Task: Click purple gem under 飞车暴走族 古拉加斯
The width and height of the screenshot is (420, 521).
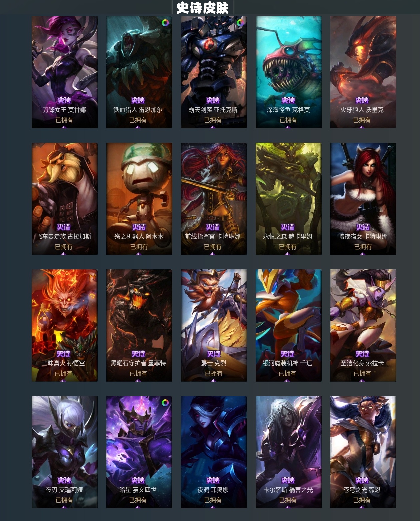Action: 64,254
